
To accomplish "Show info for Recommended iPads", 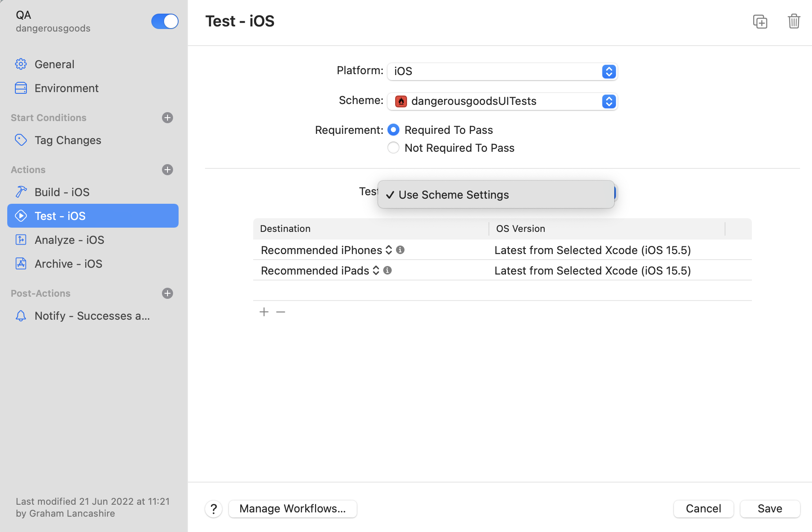I will point(387,270).
